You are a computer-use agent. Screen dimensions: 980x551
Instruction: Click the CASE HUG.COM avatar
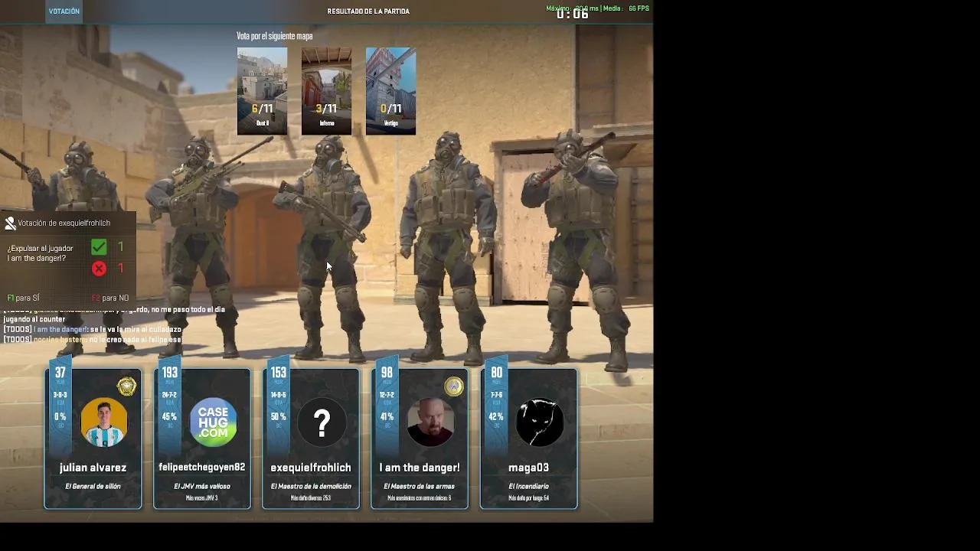point(213,422)
